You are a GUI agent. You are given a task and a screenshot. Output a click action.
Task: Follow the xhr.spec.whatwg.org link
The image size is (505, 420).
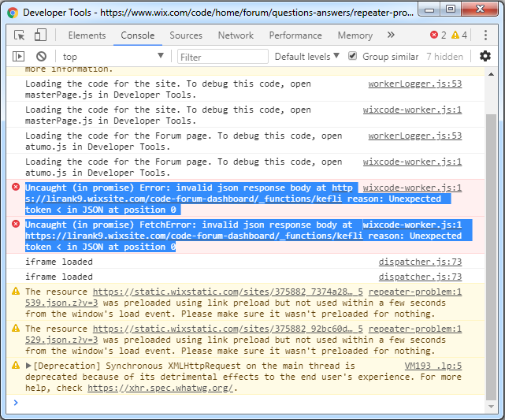coord(160,388)
